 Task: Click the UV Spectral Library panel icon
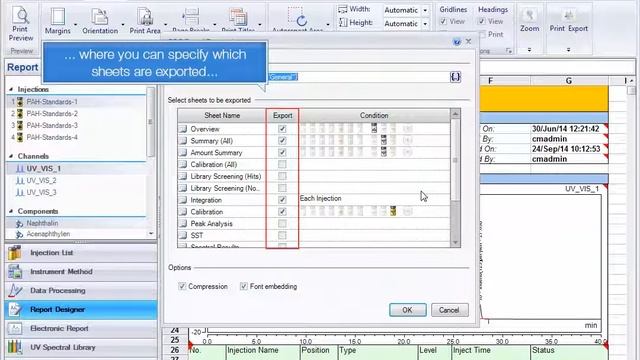click(15, 347)
